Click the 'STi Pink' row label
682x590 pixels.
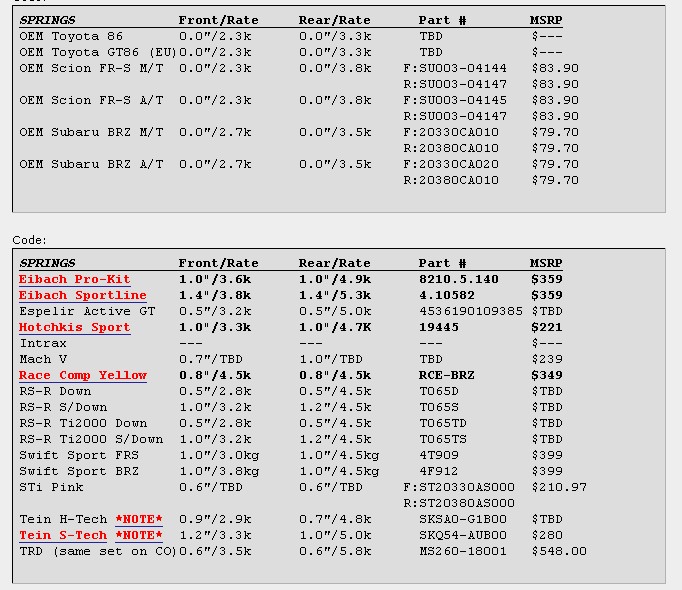pos(51,487)
